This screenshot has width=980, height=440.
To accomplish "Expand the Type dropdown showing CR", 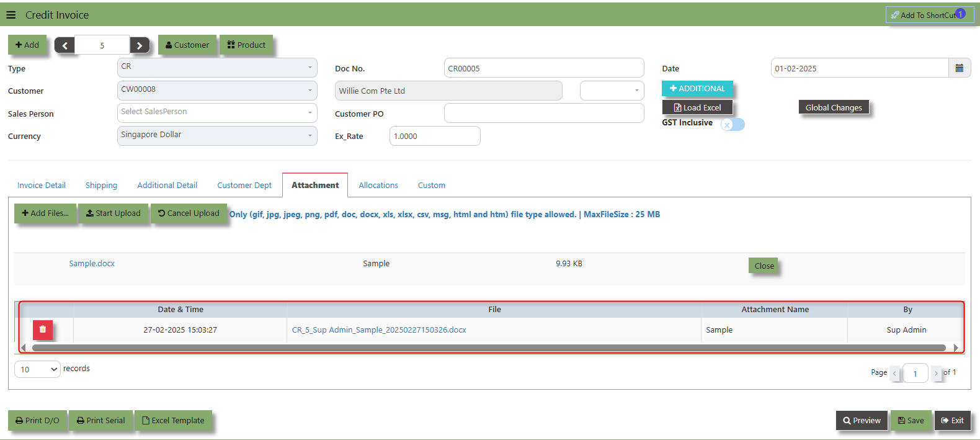I will pos(217,67).
